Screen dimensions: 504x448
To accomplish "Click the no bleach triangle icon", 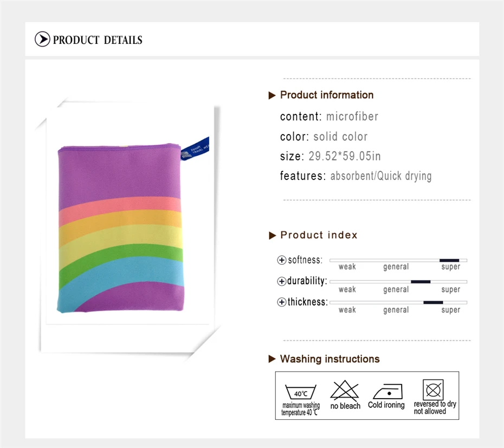I will coord(344,390).
